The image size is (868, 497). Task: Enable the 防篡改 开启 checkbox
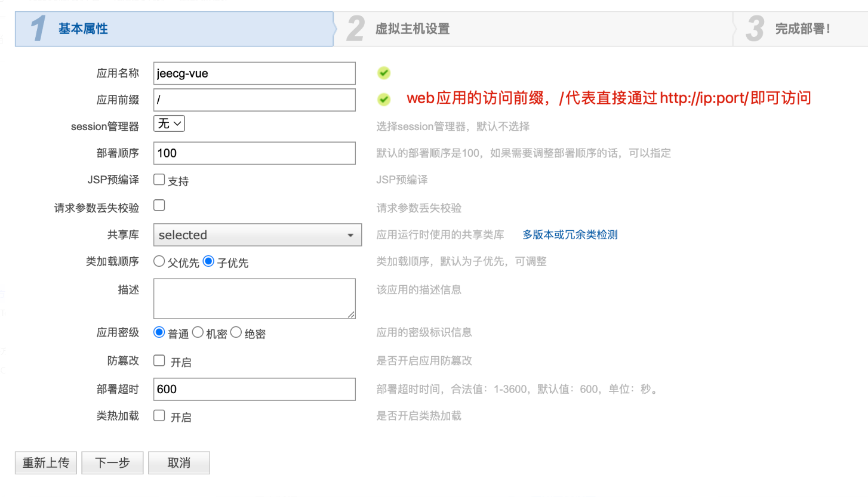click(x=159, y=360)
